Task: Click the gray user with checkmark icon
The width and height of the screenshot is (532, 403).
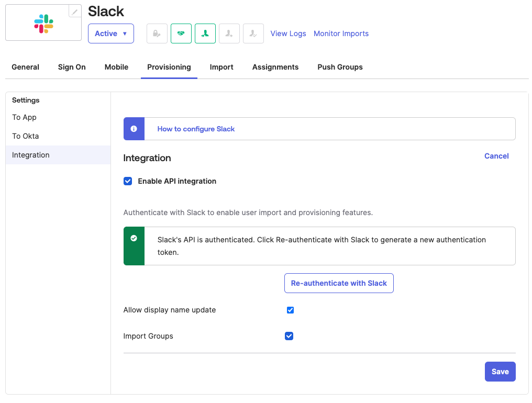Action: (253, 33)
